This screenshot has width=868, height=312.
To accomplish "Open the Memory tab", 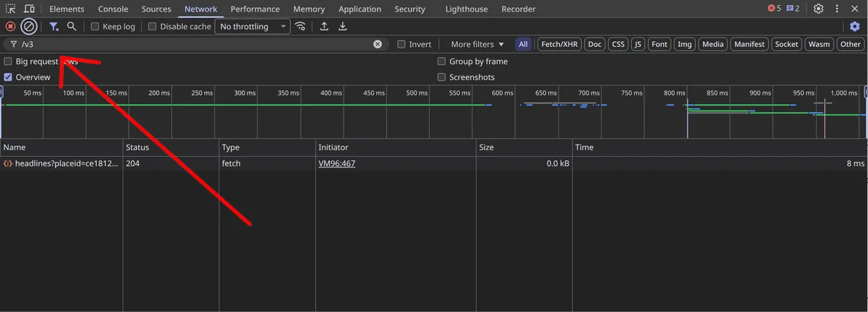I will (309, 9).
